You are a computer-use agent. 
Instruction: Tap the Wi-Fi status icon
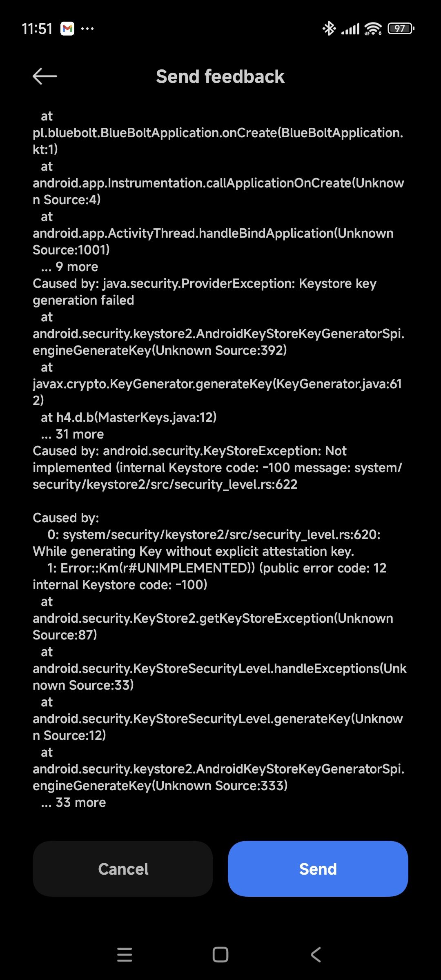[373, 29]
